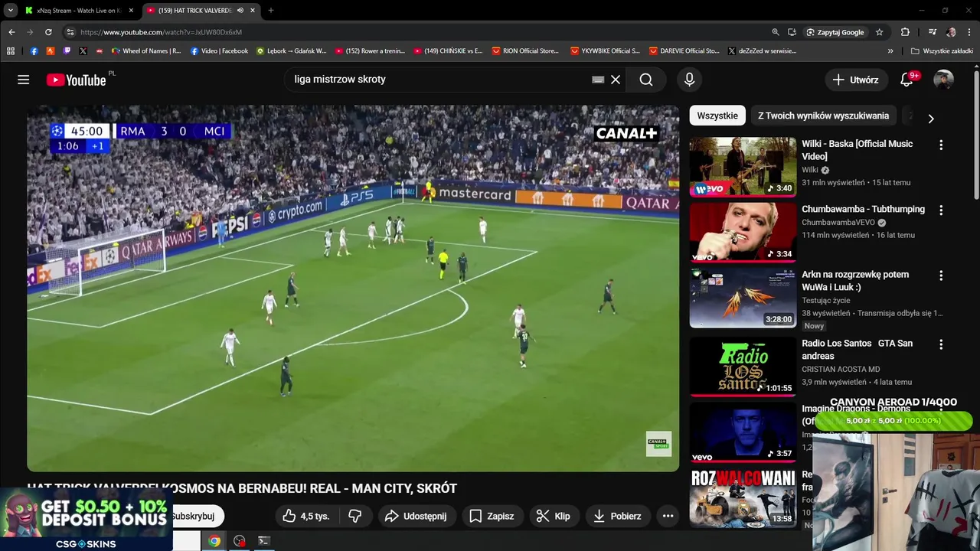The width and height of the screenshot is (980, 551).
Task: Open options for Wilki - Baska video
Action: point(941,145)
